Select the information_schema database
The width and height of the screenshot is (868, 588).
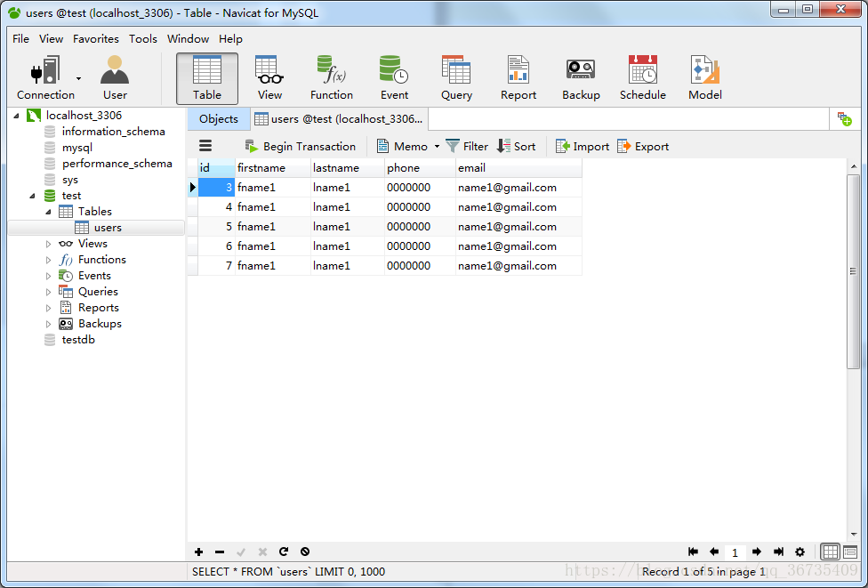105,132
